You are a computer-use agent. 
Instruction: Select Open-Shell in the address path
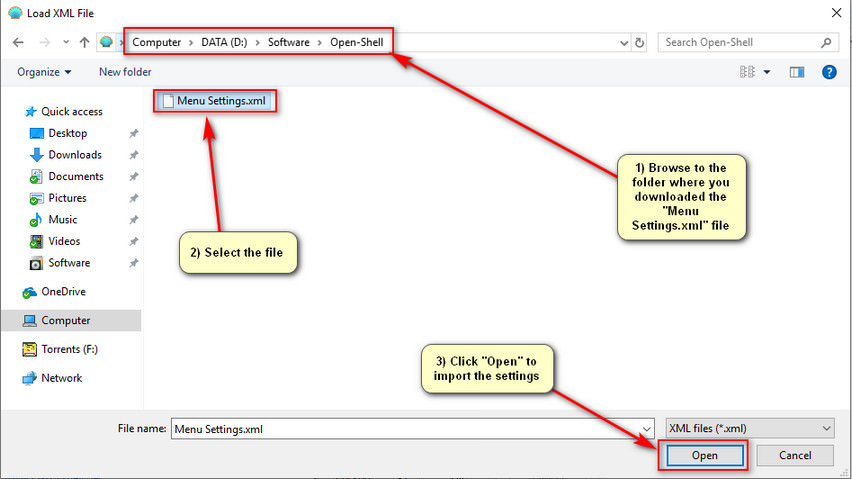click(356, 42)
